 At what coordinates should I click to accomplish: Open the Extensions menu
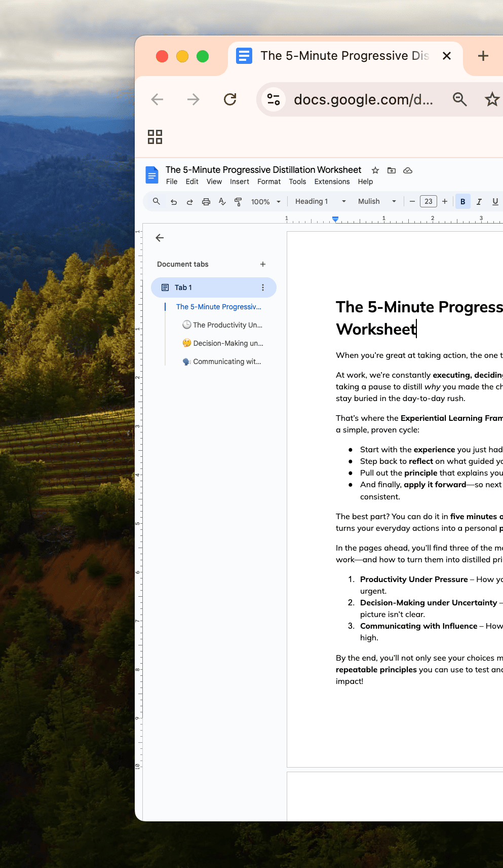pyautogui.click(x=332, y=182)
